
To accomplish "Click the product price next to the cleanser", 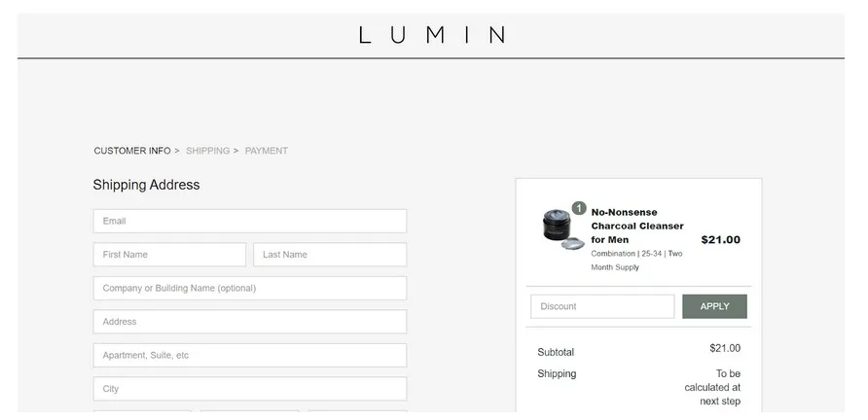I will tap(720, 239).
